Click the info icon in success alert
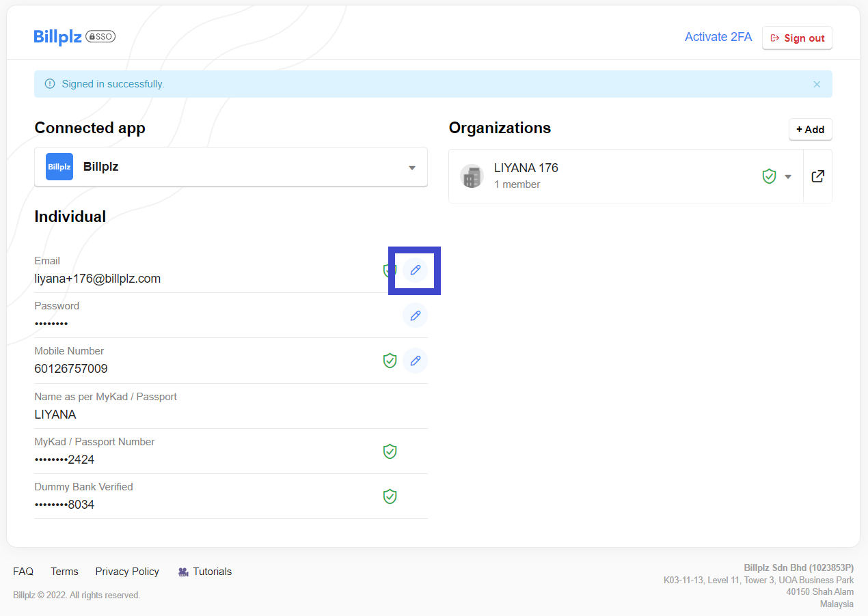The image size is (868, 616). [x=50, y=84]
